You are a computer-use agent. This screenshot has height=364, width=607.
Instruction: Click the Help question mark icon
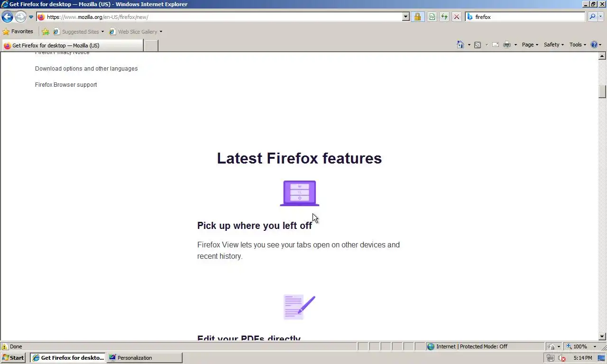pyautogui.click(x=594, y=45)
